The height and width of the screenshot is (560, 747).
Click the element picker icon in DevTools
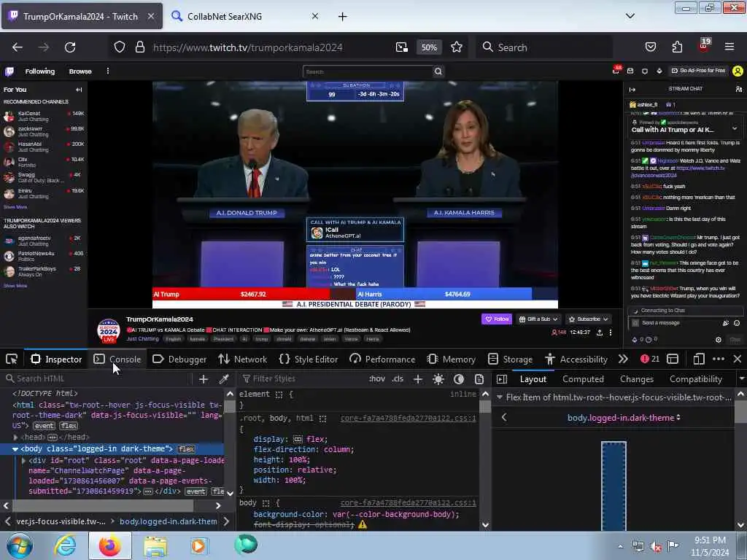click(12, 359)
